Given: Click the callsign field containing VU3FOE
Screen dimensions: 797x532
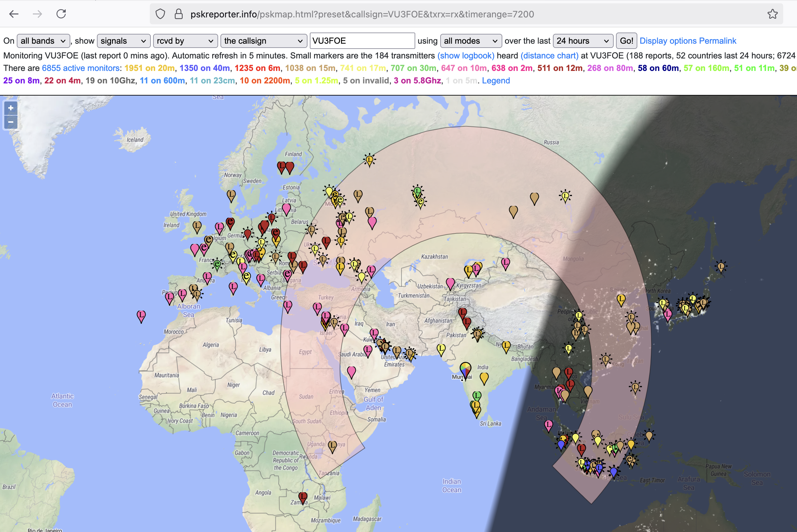Looking at the screenshot, I should [362, 41].
